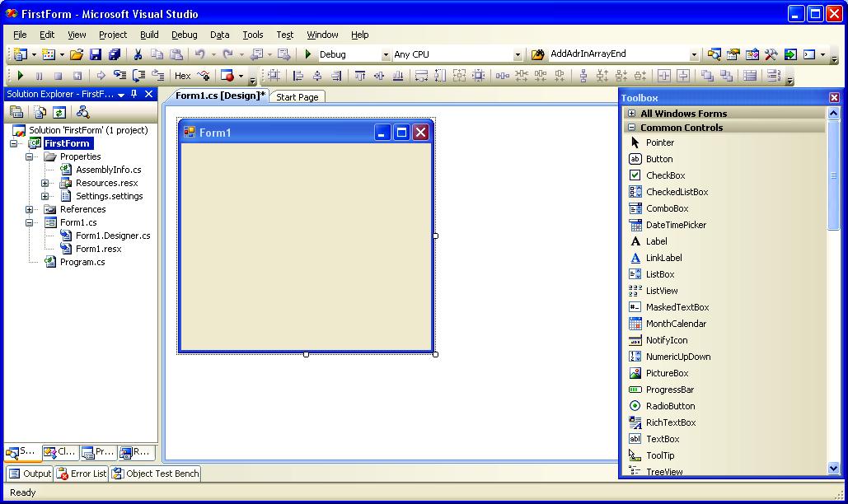Open the Any CPU platform dropdown

pyautogui.click(x=518, y=54)
